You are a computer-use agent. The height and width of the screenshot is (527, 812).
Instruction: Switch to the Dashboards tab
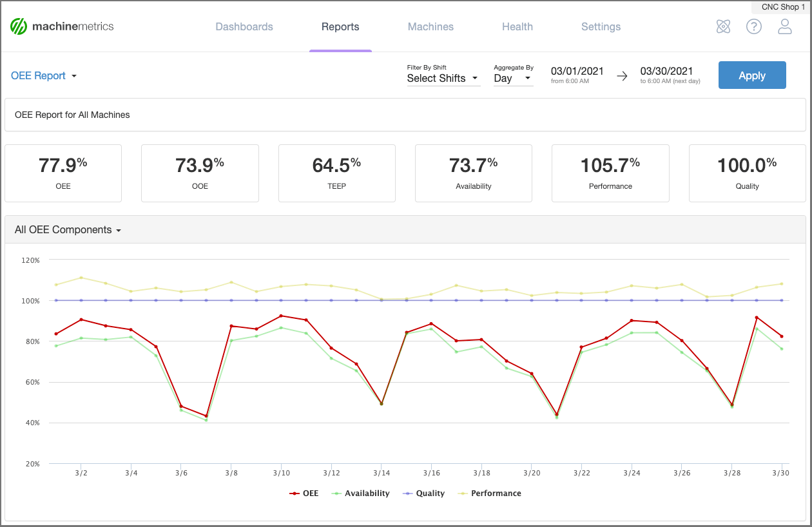coord(244,26)
